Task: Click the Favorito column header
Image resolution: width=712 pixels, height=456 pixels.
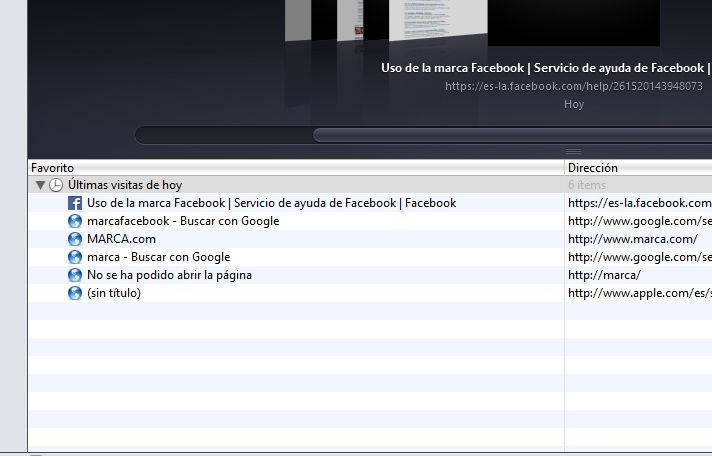Action: 296,168
